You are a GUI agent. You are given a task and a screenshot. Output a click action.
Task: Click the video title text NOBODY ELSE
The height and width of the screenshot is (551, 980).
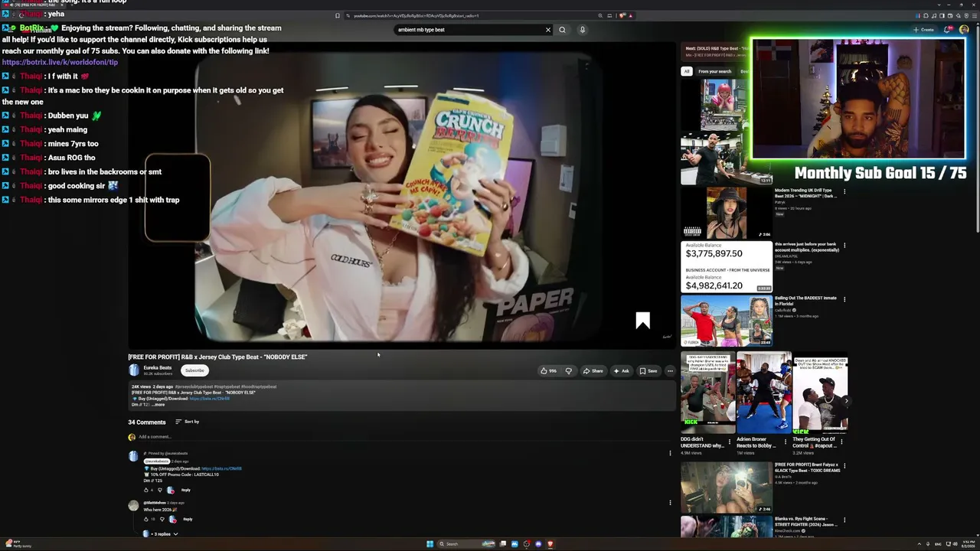pos(217,357)
